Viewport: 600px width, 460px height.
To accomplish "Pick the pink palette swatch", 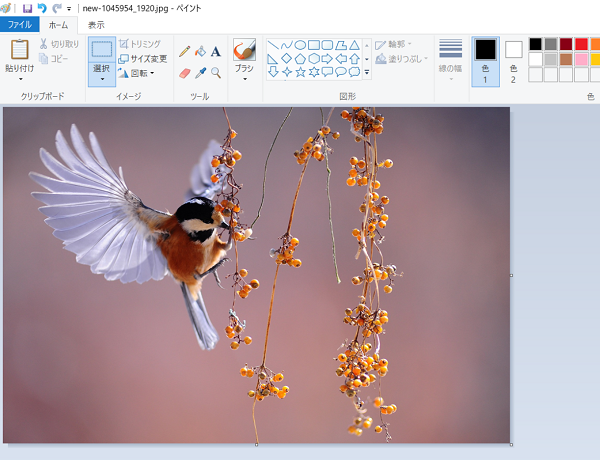I will click(x=581, y=59).
